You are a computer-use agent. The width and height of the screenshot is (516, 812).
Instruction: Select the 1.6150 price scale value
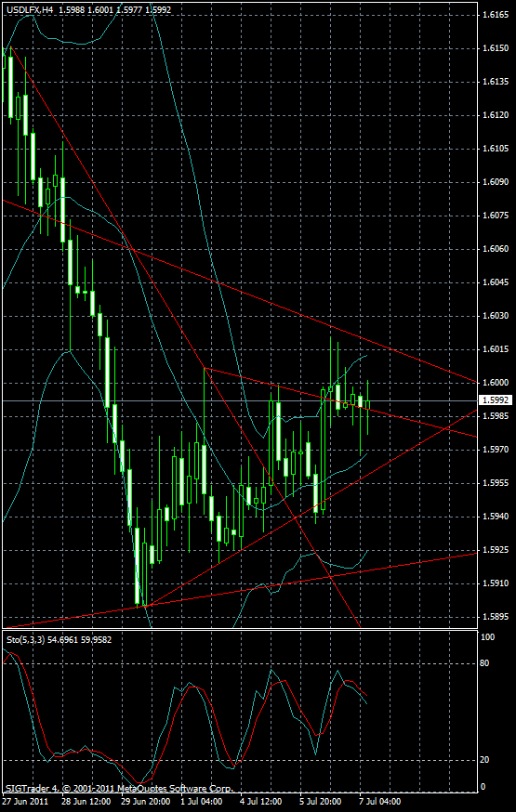pyautogui.click(x=495, y=48)
